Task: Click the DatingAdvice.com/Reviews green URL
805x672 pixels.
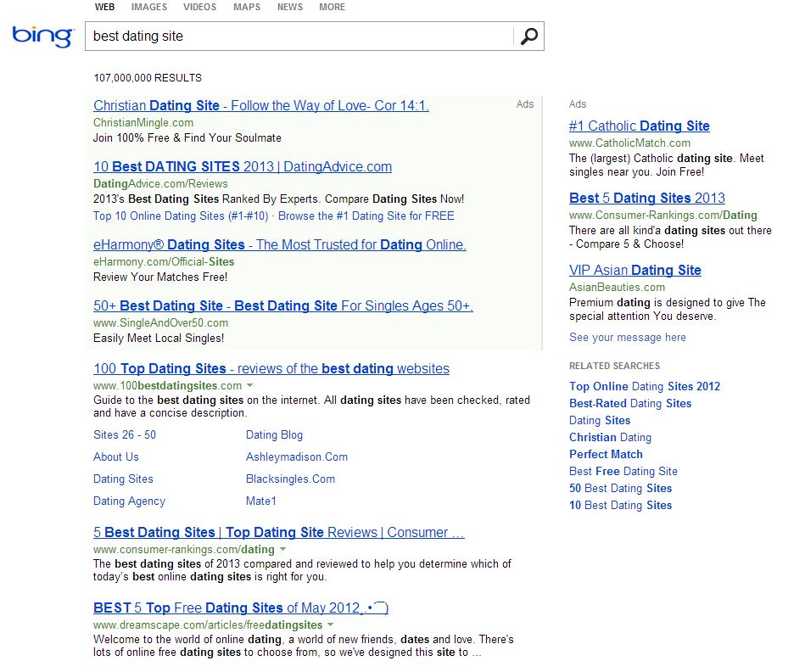Action: click(x=160, y=184)
